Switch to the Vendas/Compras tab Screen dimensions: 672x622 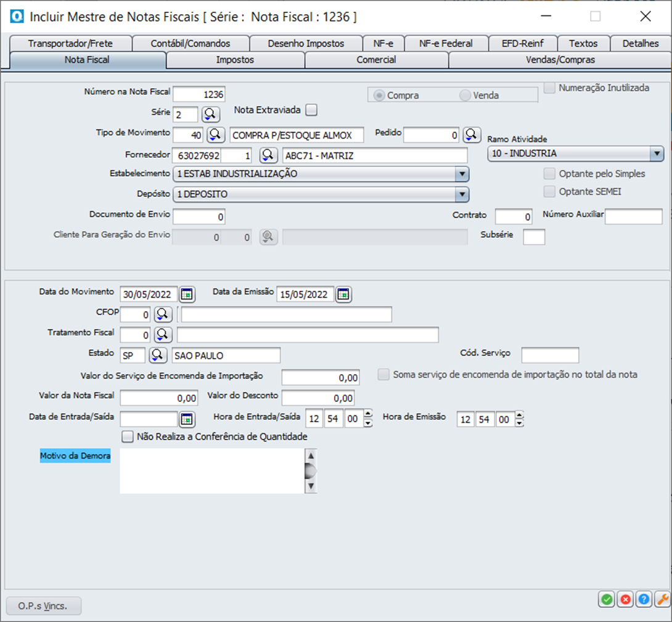(x=560, y=60)
